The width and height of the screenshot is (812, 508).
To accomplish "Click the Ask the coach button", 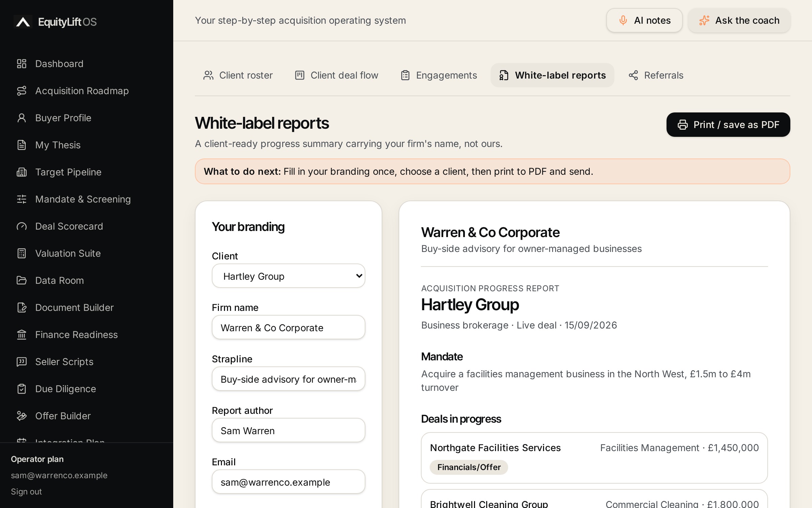I will click(739, 20).
